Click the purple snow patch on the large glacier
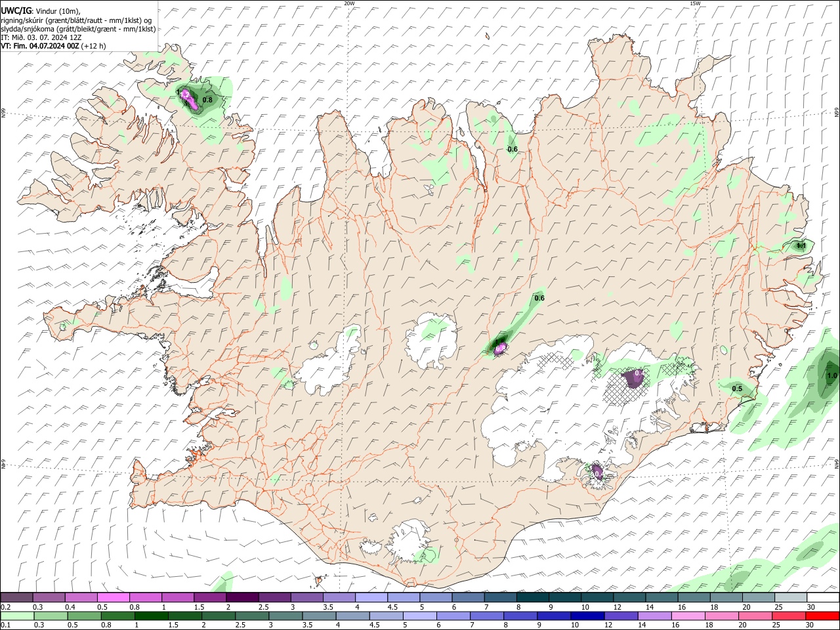 coord(634,378)
